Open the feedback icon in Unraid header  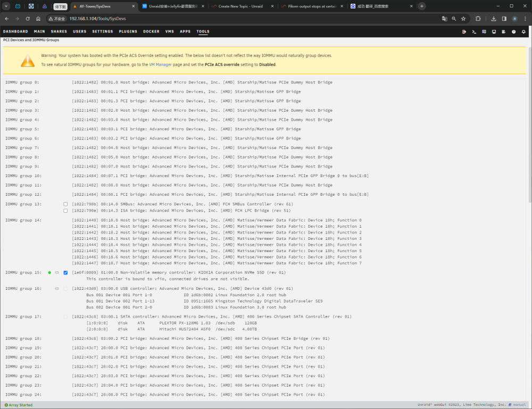click(484, 31)
